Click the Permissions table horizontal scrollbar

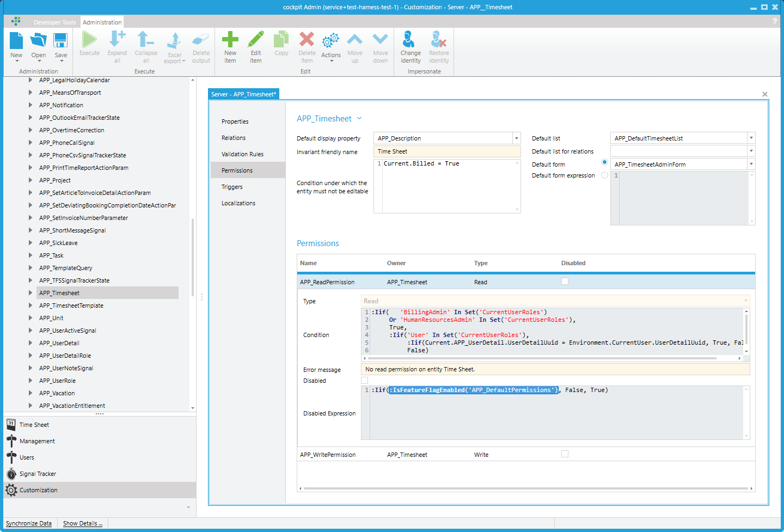(x=525, y=488)
